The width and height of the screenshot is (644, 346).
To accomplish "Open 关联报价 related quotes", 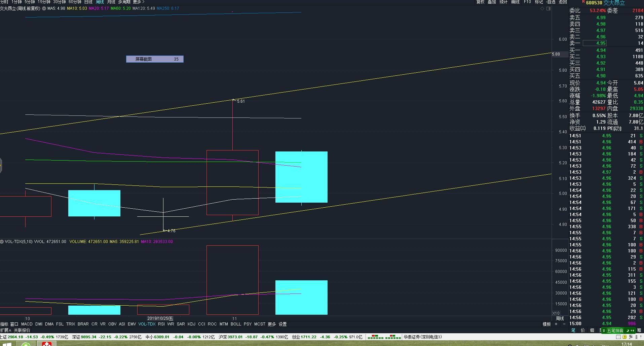I will point(22,330).
